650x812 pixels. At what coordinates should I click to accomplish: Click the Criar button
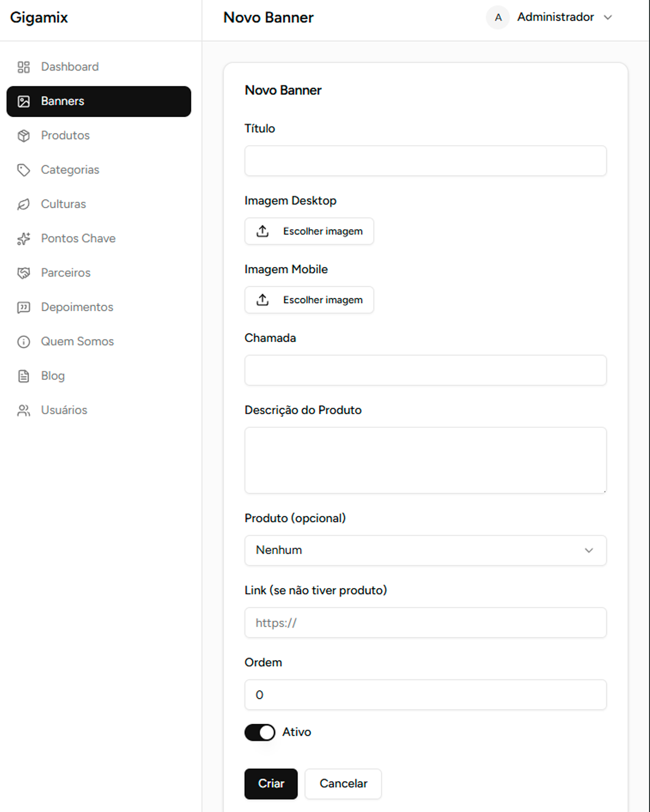tap(271, 784)
